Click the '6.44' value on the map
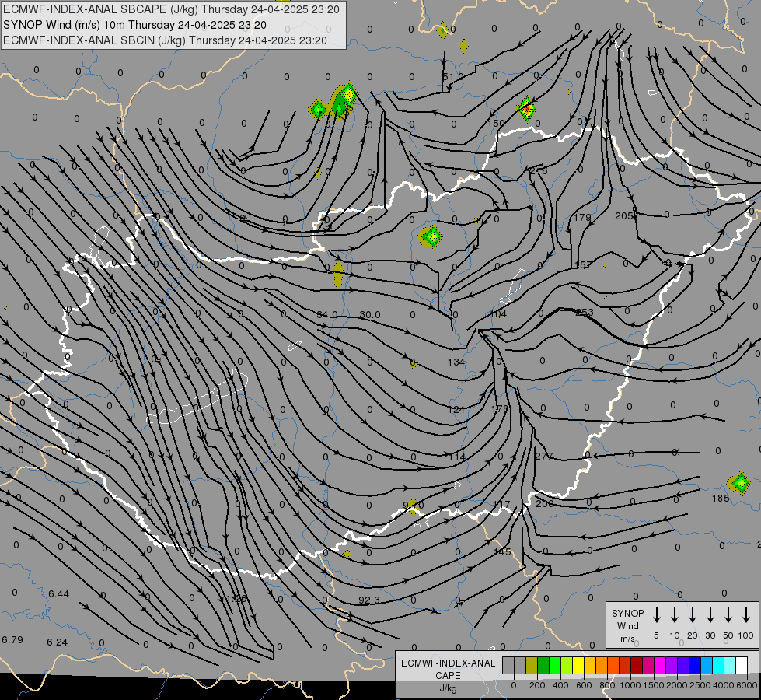Screen dimensions: 761x700 [x=59, y=593]
